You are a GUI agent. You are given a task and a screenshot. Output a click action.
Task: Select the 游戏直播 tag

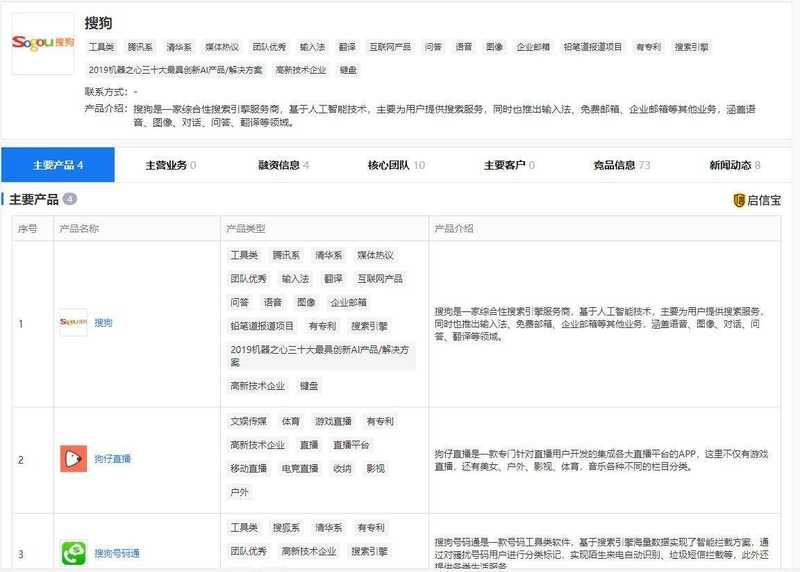click(333, 421)
